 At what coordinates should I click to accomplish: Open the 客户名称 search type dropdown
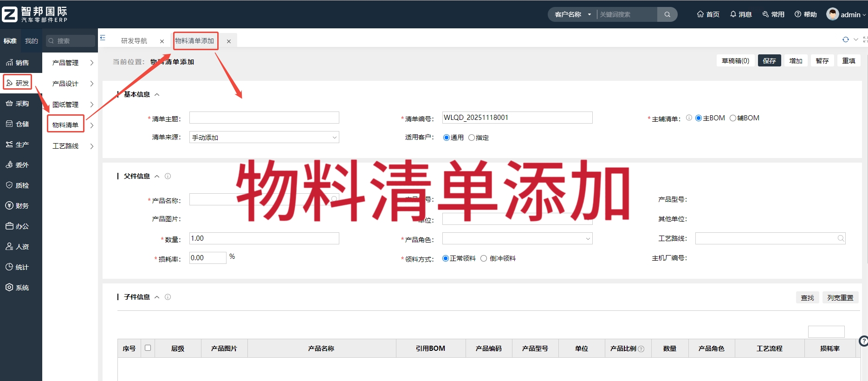coord(573,14)
